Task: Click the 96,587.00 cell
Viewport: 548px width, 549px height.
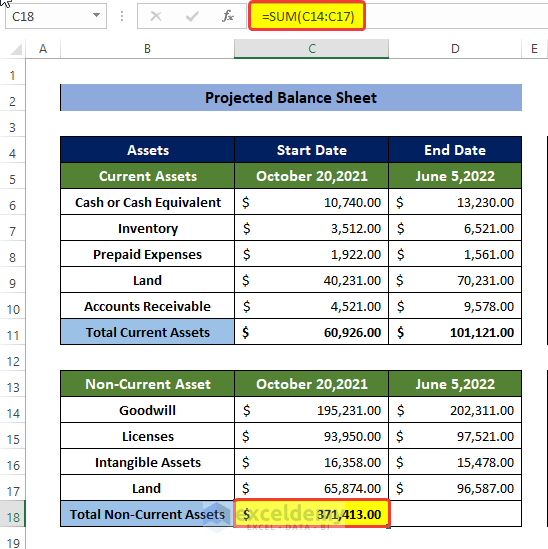Action: 455,488
